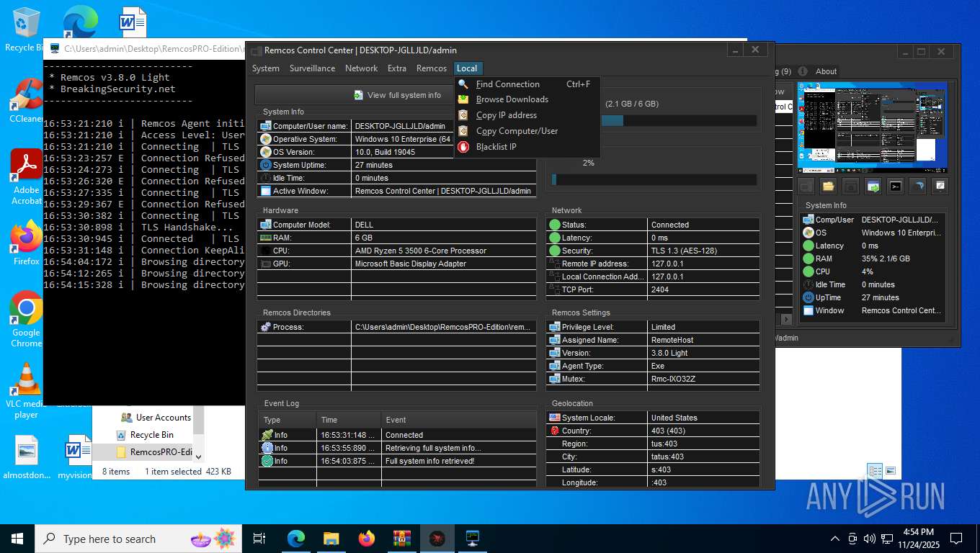Click the Event column header in Event Log
This screenshot has width=980, height=553.
click(459, 420)
